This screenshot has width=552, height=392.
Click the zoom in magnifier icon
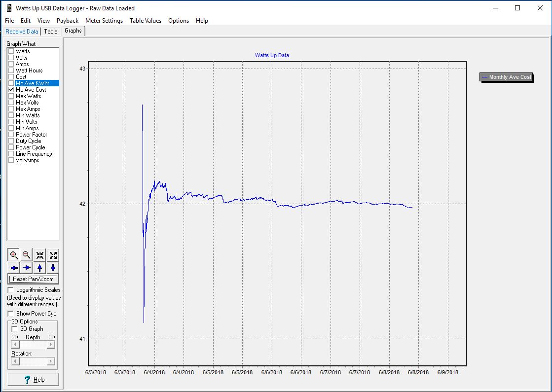[x=14, y=255]
